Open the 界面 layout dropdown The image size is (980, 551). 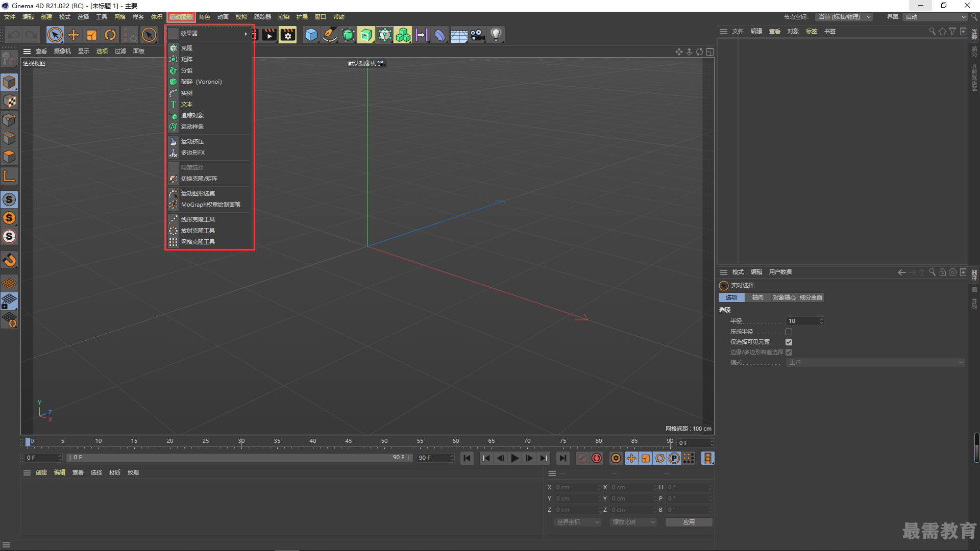tap(935, 17)
